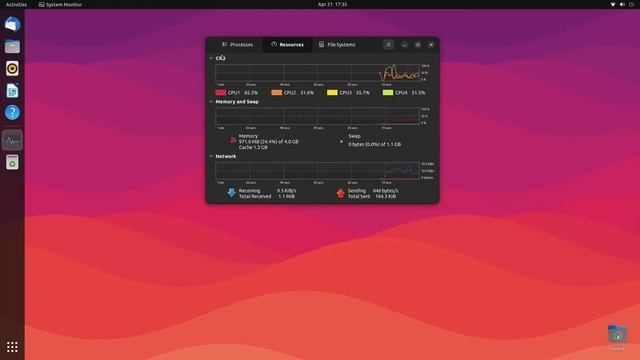Switch to the Processes tab
The width and height of the screenshot is (640, 360).
click(x=237, y=44)
